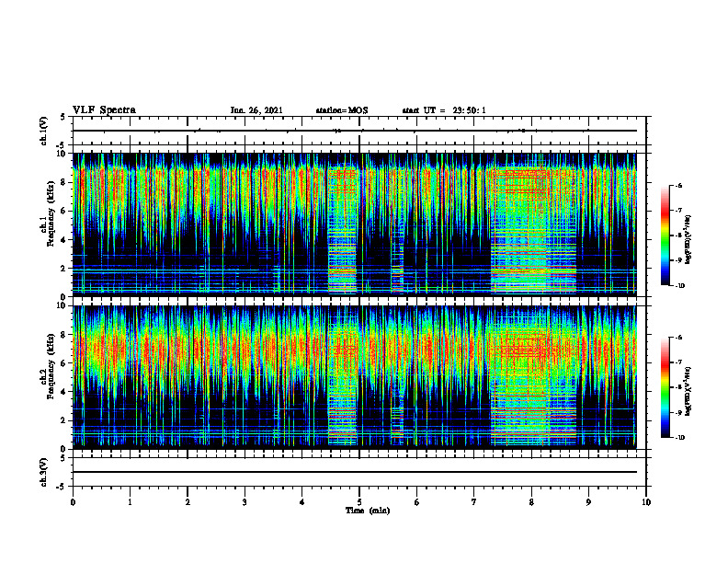Click the ch.1 "Frequency (kHz)" axis label
This screenshot has height=563, width=728.
pyautogui.click(x=51, y=215)
